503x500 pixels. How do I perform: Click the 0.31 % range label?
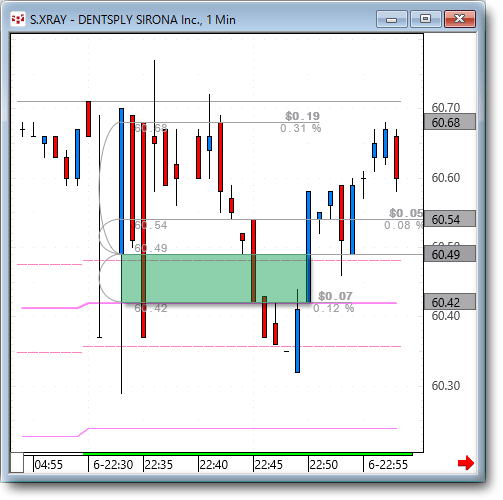(x=300, y=128)
